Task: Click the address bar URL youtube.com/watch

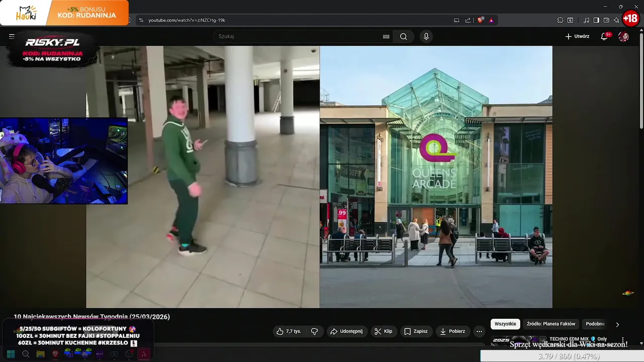Action: 187,20
